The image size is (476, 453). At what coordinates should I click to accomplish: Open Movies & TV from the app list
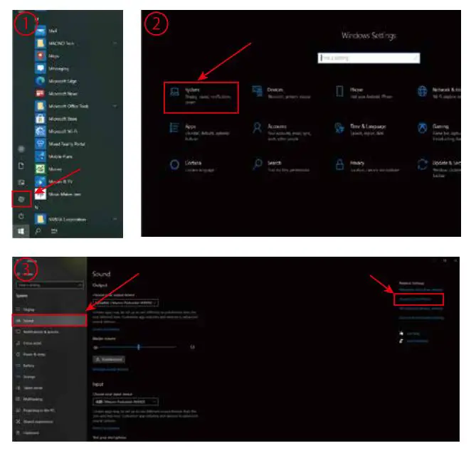click(54, 181)
